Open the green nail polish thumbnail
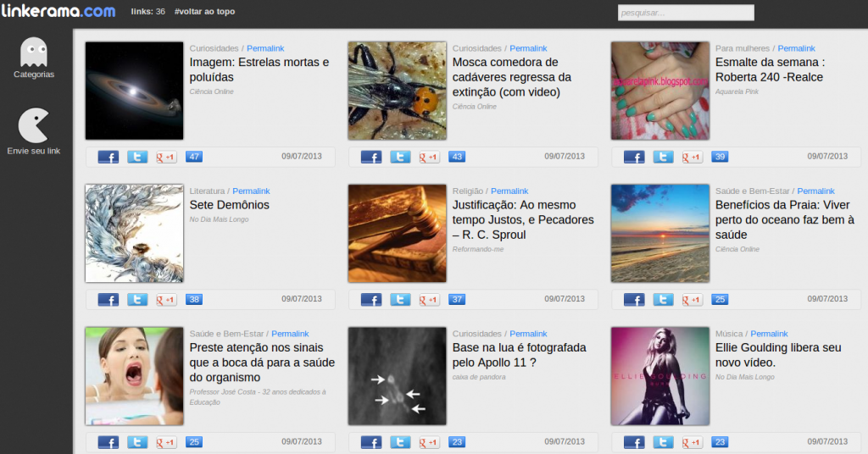Viewport: 868px width, 454px height. (x=660, y=91)
